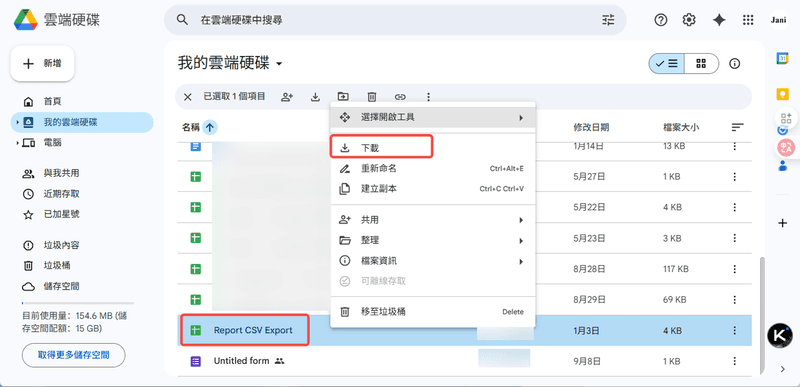Clear the selection with X icon
This screenshot has height=387, width=800.
point(188,97)
